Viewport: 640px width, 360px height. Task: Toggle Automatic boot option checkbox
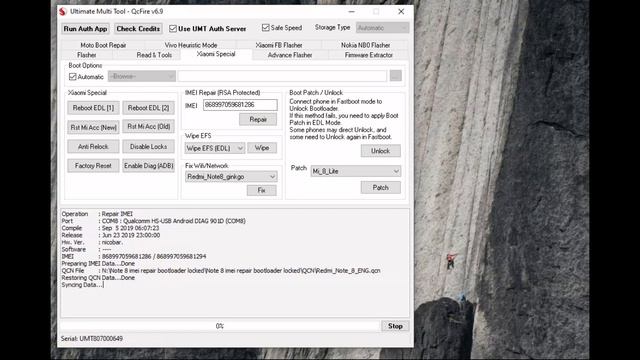pyautogui.click(x=73, y=77)
